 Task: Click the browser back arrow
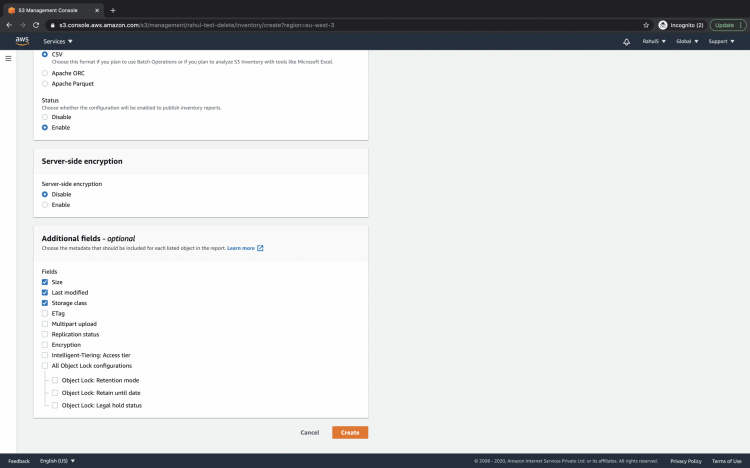[x=9, y=24]
